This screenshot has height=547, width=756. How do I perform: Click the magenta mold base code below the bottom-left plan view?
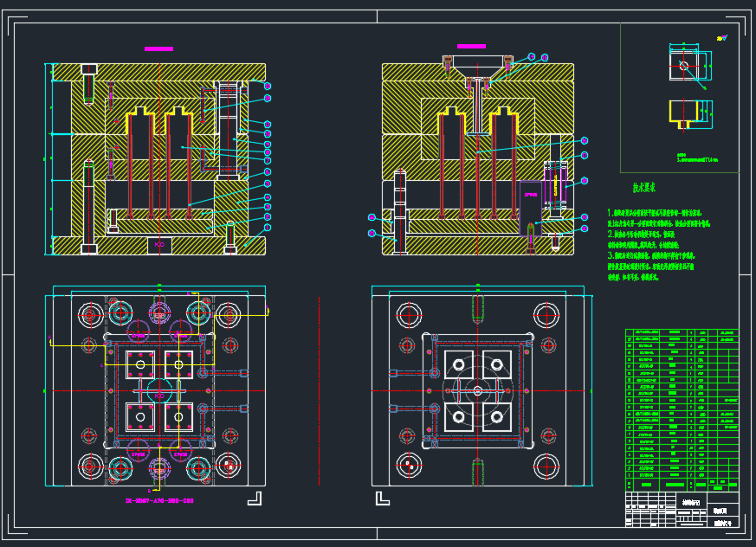(159, 501)
